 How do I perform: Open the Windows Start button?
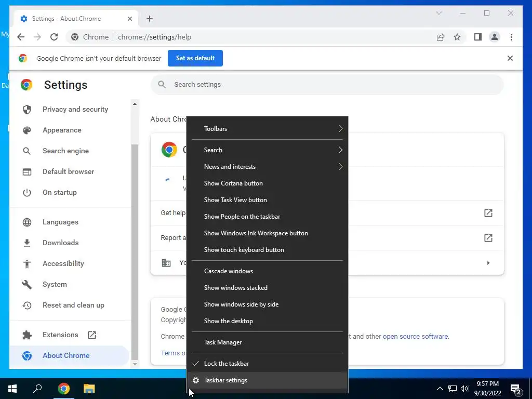point(12,389)
